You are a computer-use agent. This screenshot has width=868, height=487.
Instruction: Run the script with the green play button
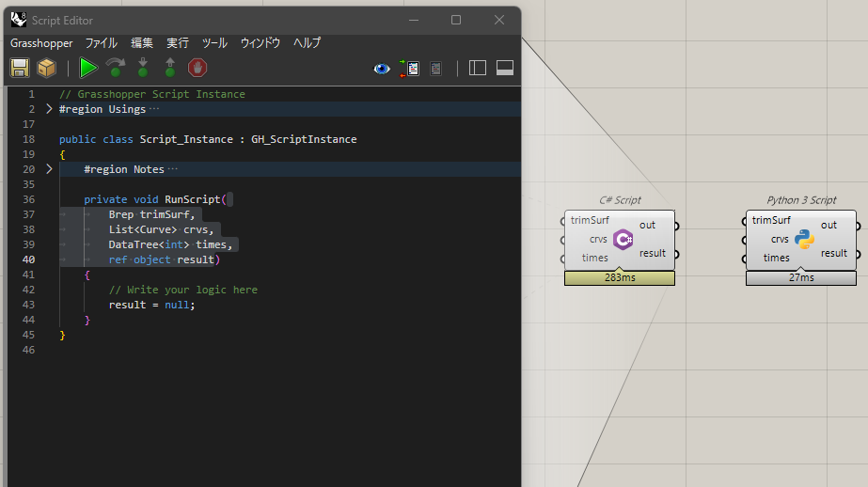pos(88,68)
